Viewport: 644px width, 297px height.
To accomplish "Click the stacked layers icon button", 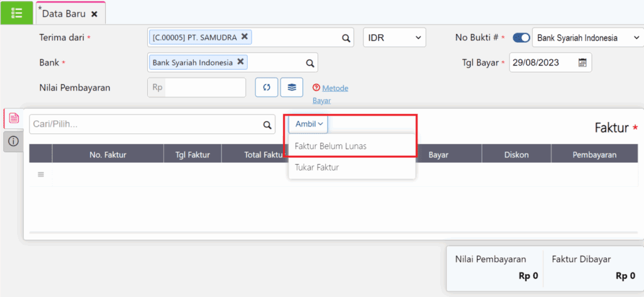I will coord(292,87).
